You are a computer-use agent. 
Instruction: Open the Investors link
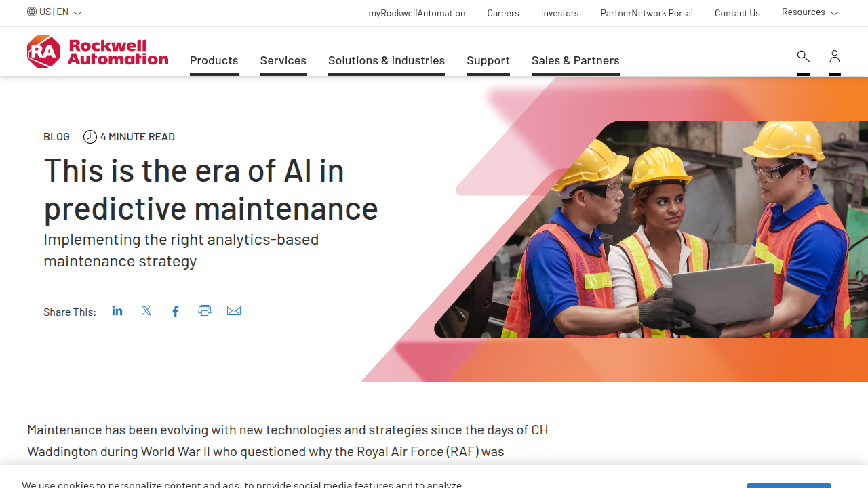[x=560, y=13]
